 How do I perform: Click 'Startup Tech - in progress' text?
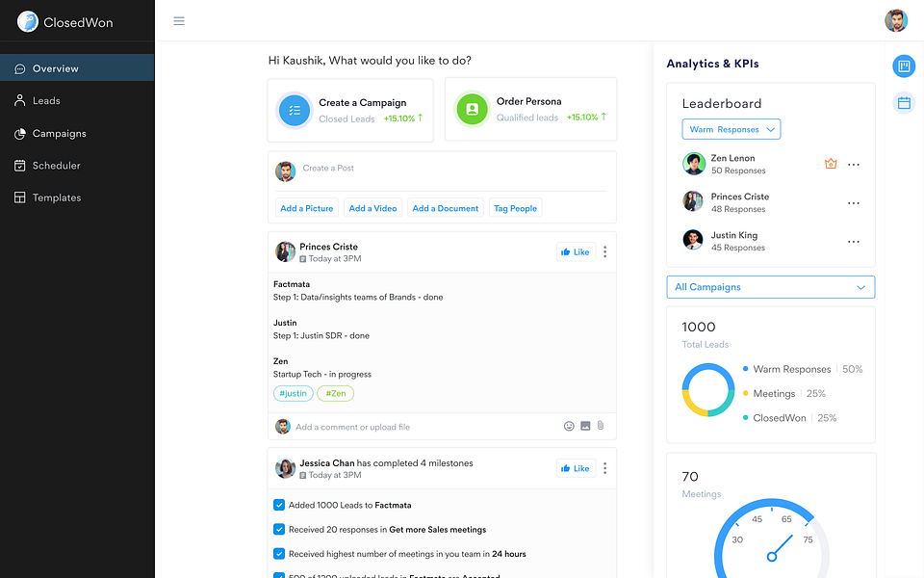pos(322,375)
